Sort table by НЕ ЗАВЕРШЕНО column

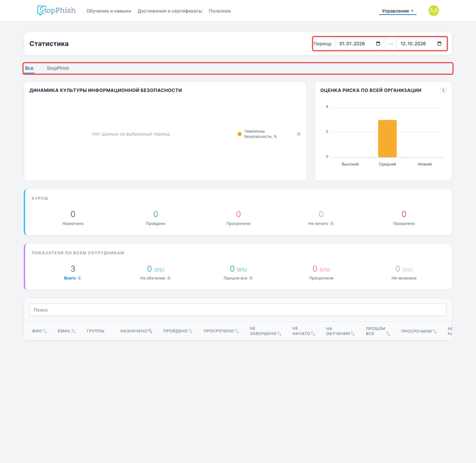[279, 334]
